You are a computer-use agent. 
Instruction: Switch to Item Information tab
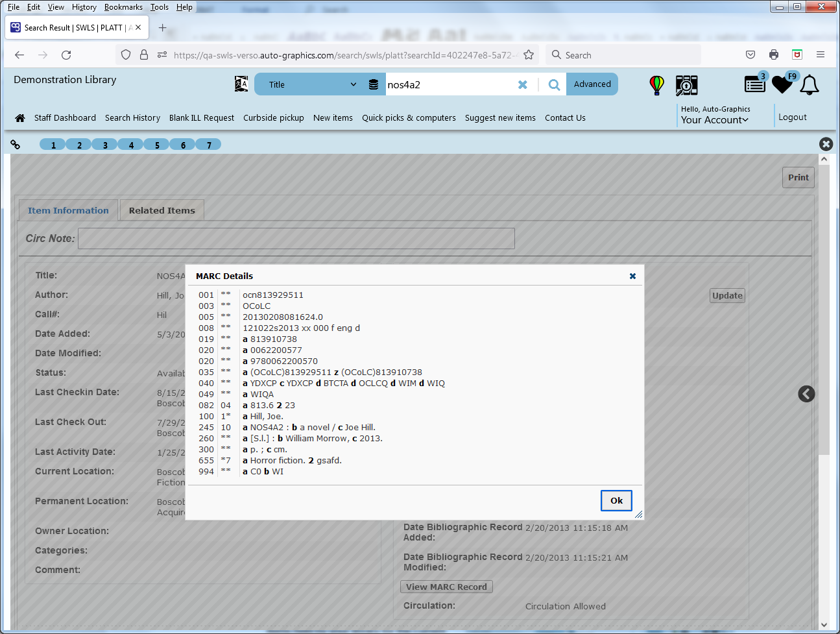click(68, 210)
